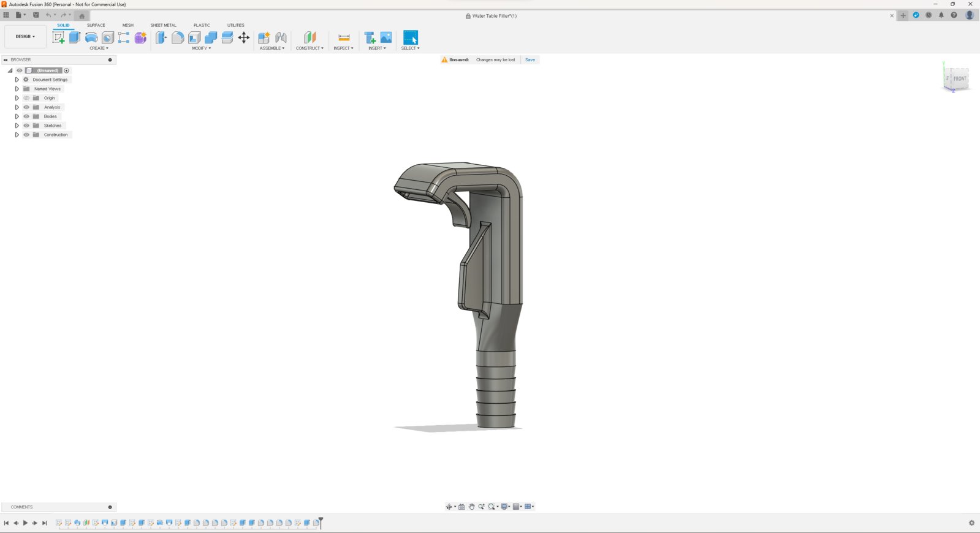Hide the Sketches folder
Image resolution: width=980 pixels, height=533 pixels.
point(26,126)
